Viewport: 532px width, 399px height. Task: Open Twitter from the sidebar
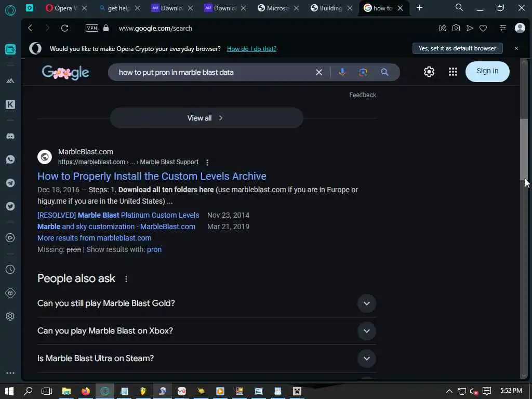tap(10, 206)
